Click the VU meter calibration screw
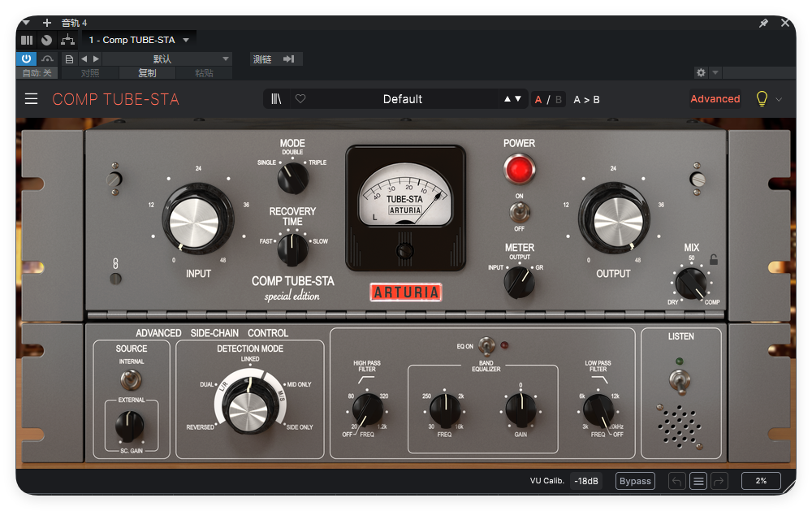 405,251
